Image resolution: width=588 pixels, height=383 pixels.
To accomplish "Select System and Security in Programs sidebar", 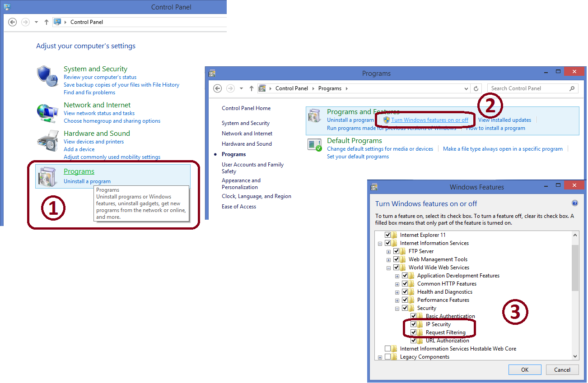I will coord(246,123).
